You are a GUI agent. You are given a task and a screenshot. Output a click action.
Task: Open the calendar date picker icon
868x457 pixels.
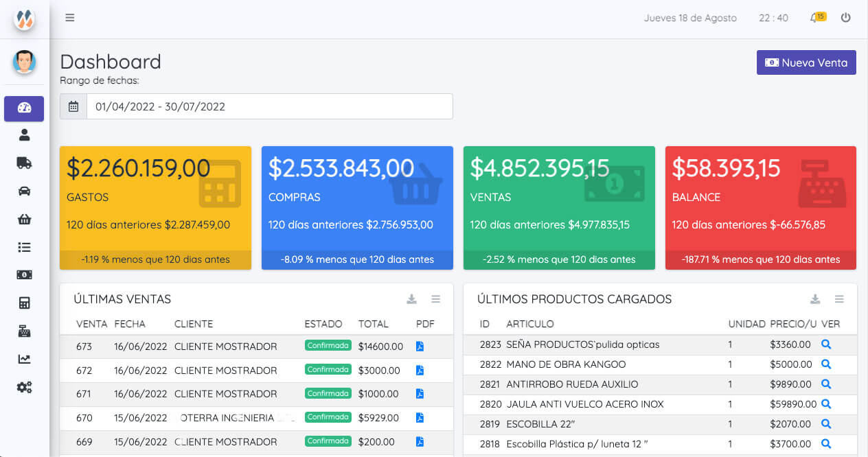click(73, 106)
